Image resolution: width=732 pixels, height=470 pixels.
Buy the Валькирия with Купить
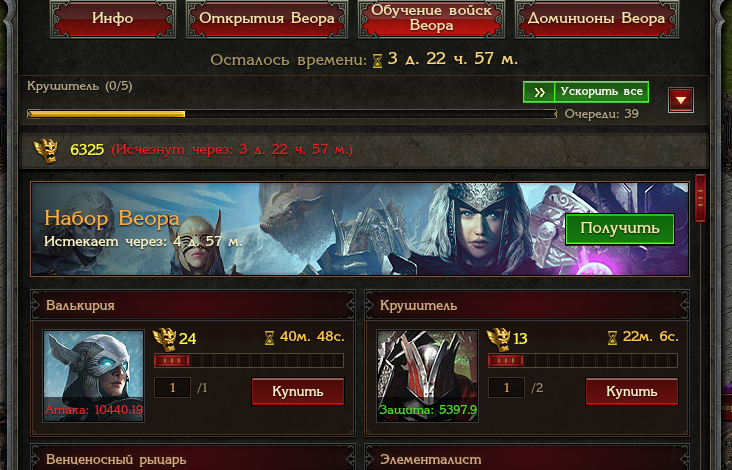298,391
